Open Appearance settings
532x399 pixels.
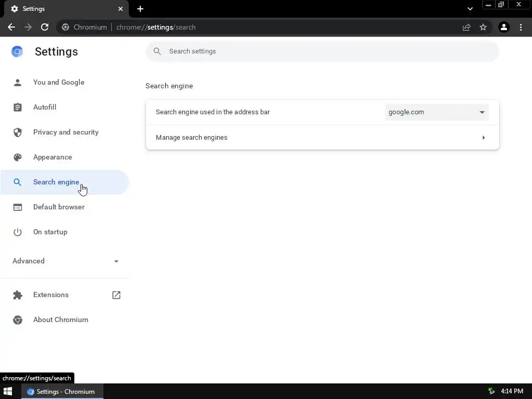[x=64, y=157]
